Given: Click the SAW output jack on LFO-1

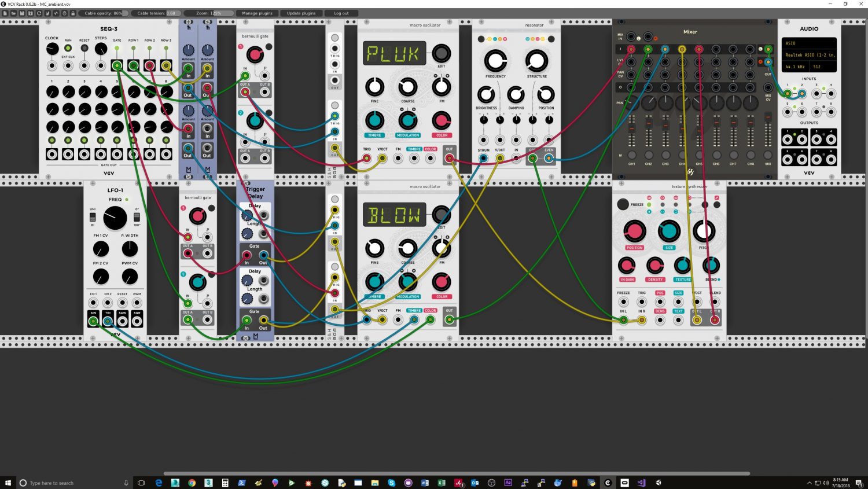Looking at the screenshot, I should [x=122, y=321].
